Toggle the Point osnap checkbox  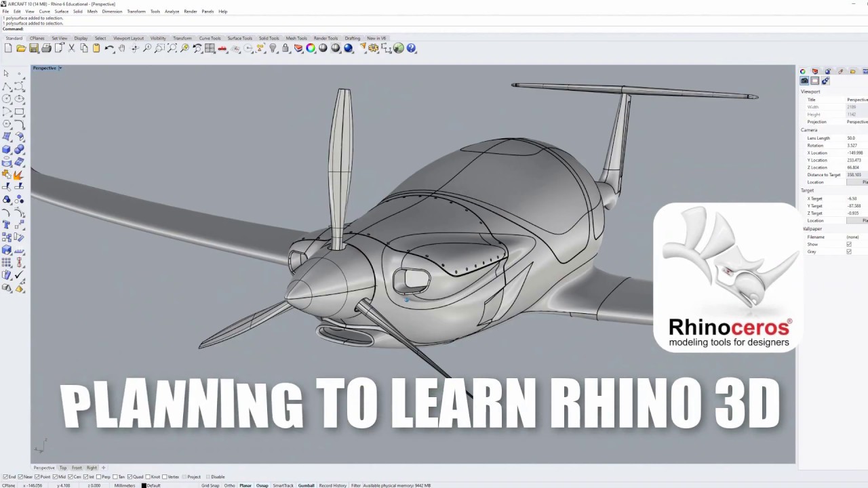pos(38,477)
